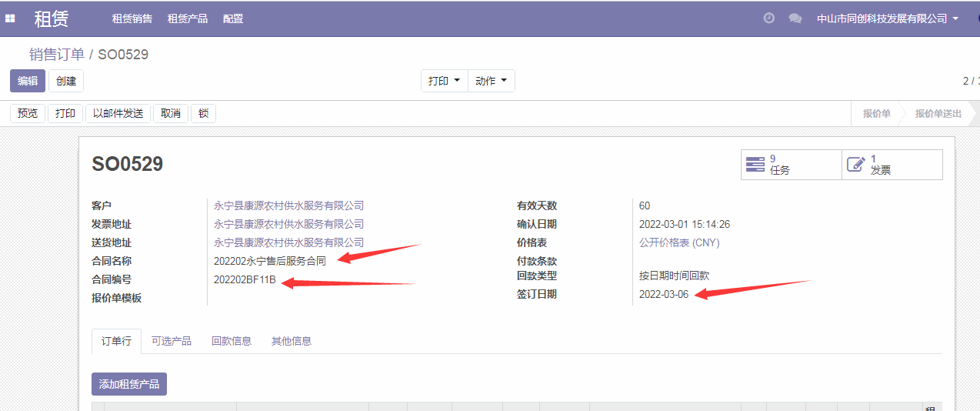
Task: Click the tasks list icon
Action: click(x=755, y=165)
